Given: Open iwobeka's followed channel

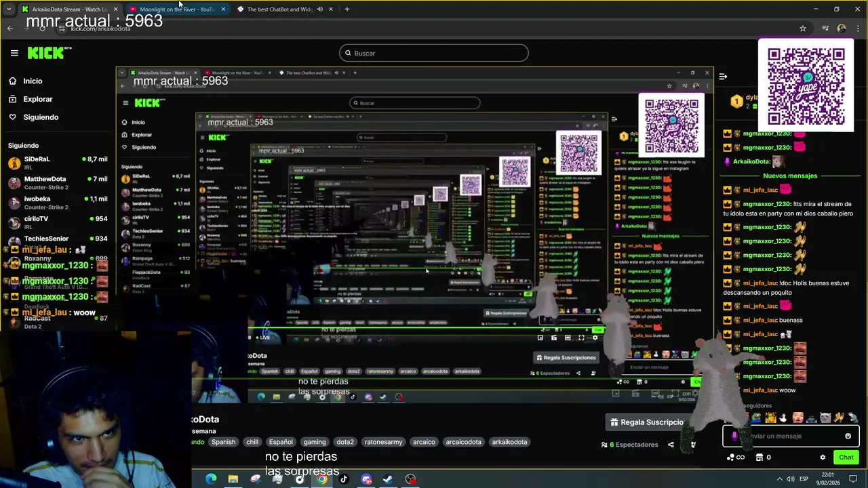Looking at the screenshot, I should click(x=58, y=203).
